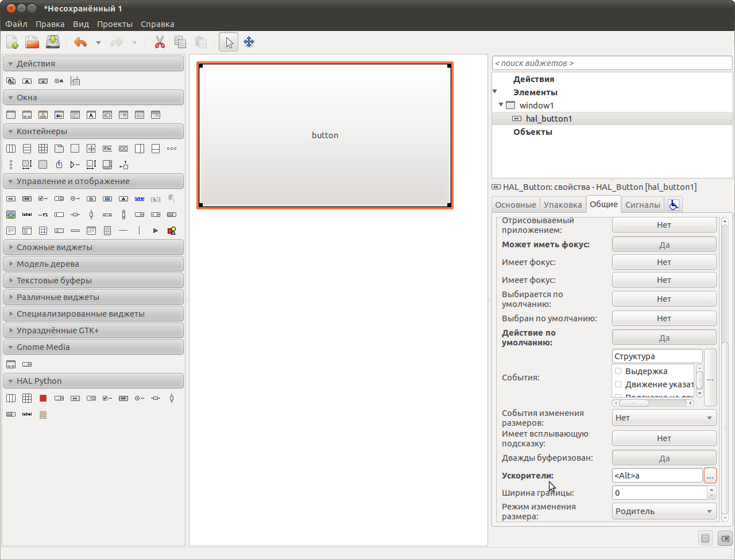Pick the Table widget under Контейнеры
The height and width of the screenshot is (560, 735).
(x=43, y=149)
